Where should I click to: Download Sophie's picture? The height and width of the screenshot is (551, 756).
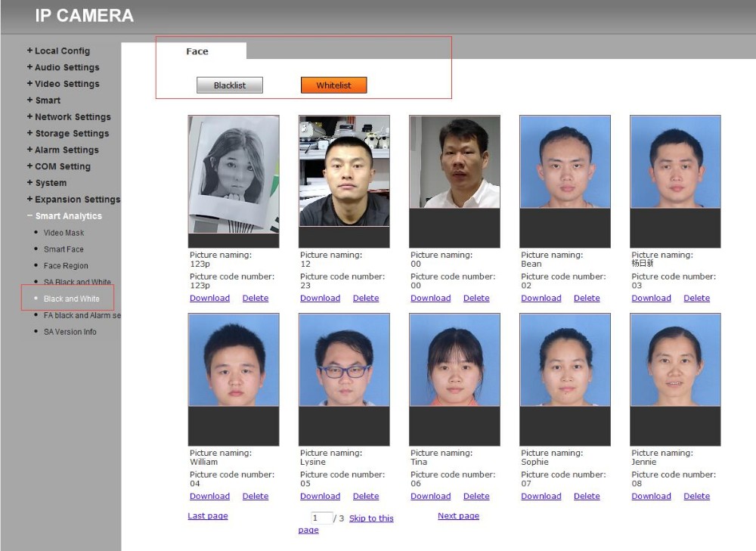pyautogui.click(x=541, y=496)
